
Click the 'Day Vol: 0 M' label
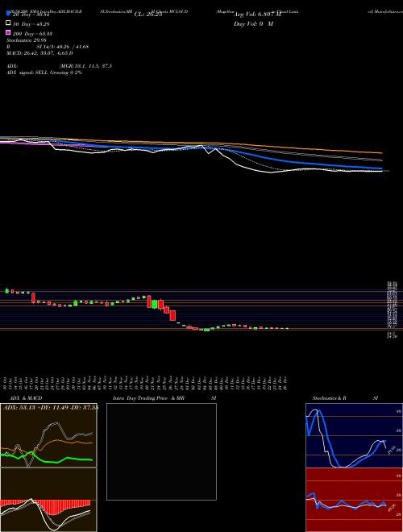tap(253, 23)
